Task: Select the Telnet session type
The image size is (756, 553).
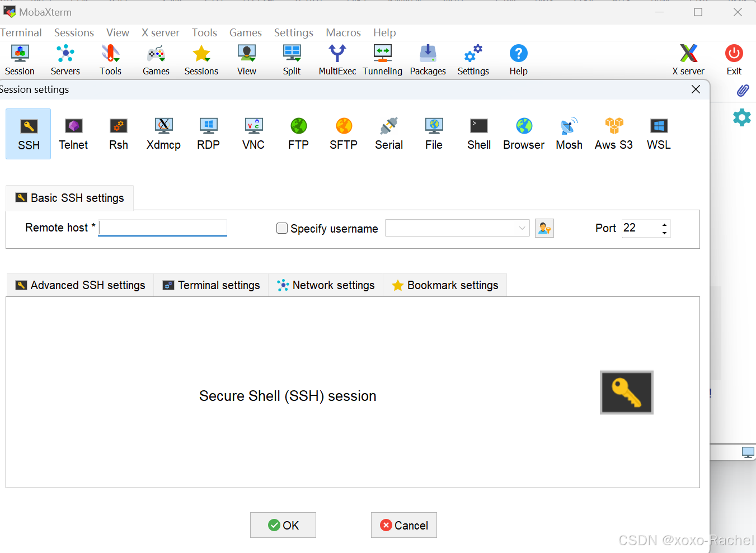Action: [x=74, y=134]
